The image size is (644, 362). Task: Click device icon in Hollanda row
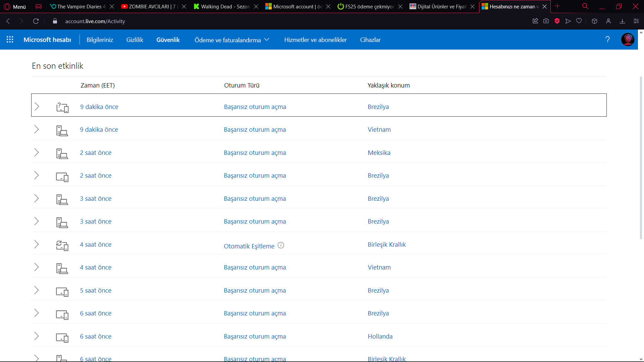[x=62, y=338]
